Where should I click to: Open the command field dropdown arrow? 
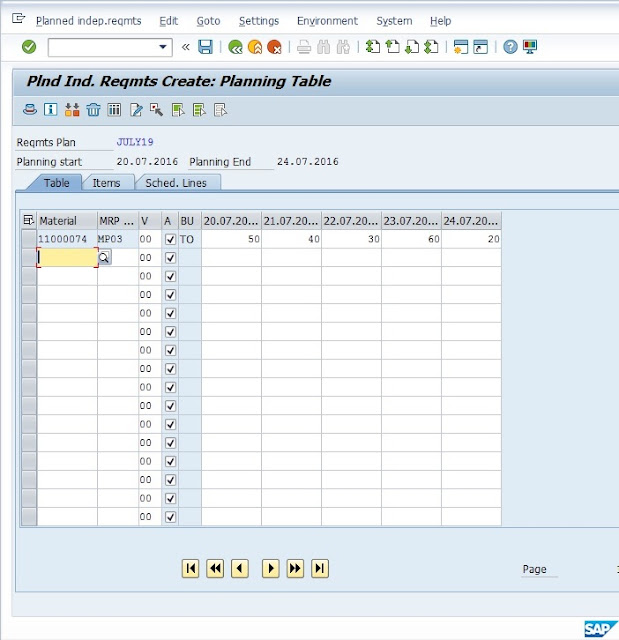(162, 47)
